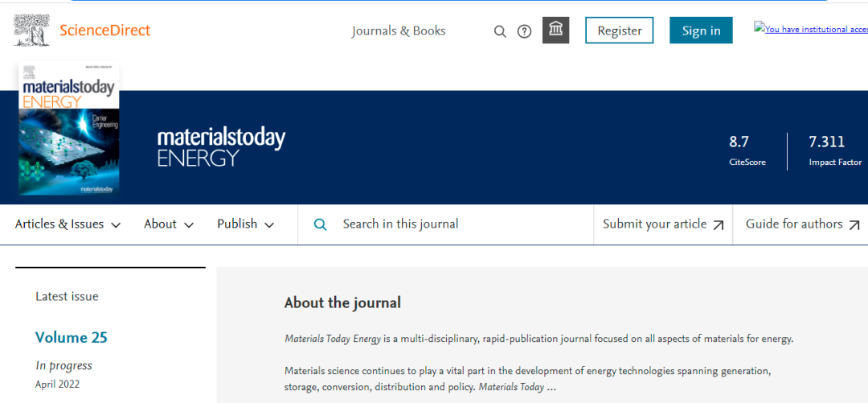
Task: Open the search magnifier icon in header
Action: point(500,31)
